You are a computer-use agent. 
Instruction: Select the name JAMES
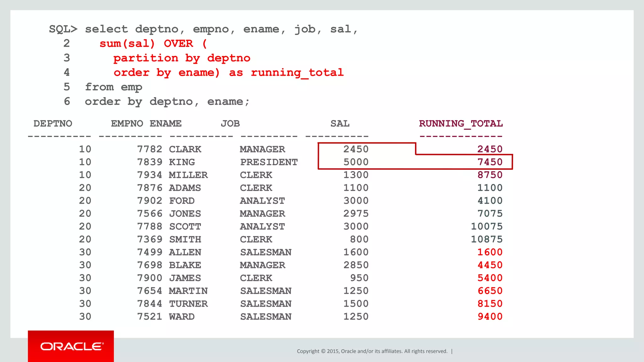[x=185, y=278]
